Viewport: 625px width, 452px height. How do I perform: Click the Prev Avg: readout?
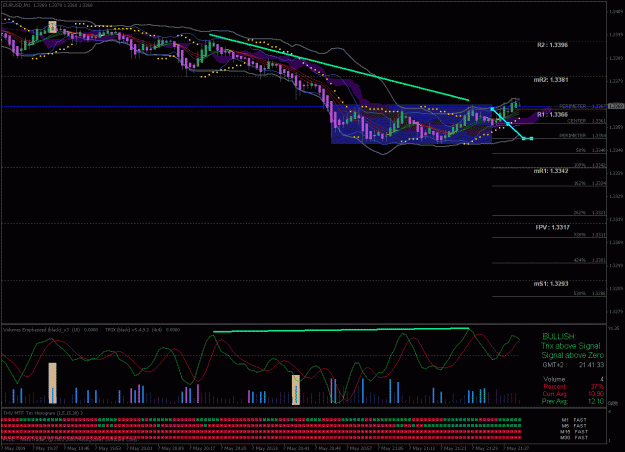pos(573,401)
